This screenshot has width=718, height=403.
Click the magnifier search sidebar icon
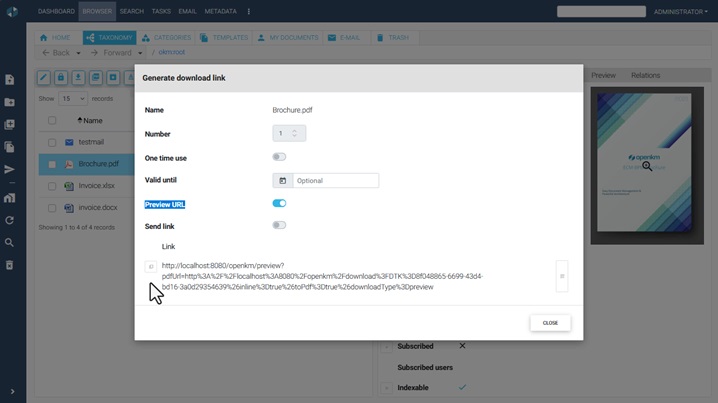tap(10, 242)
